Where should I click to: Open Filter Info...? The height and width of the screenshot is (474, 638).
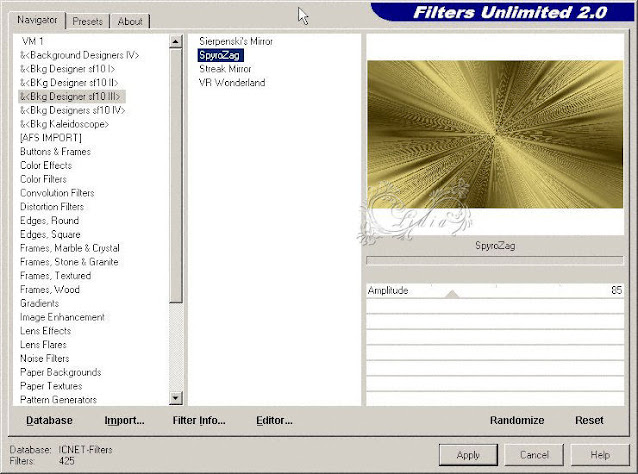point(199,420)
